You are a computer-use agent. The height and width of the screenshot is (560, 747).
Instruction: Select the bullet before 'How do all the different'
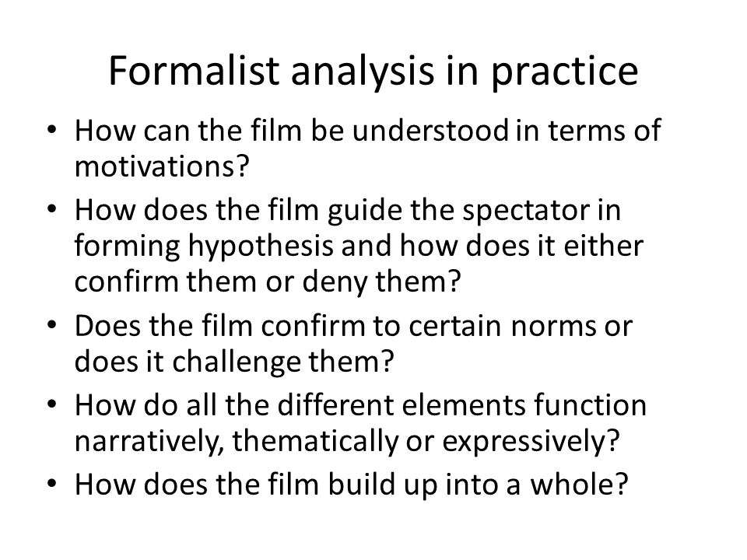pos(52,404)
